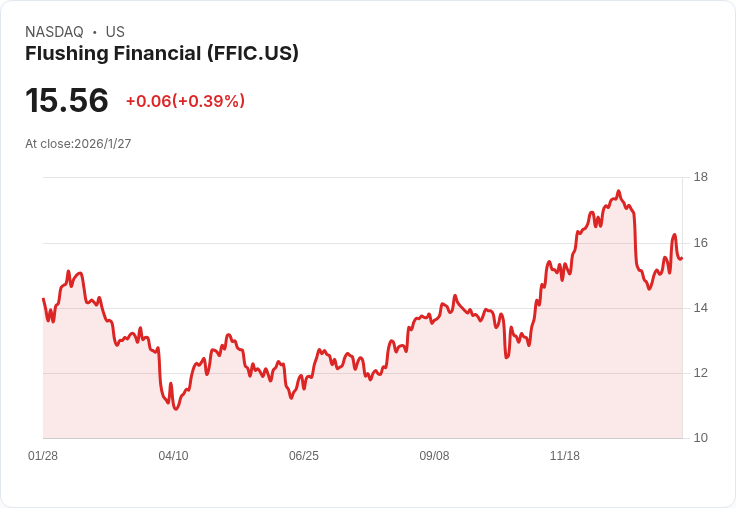Select the 04/10 date on x-axis
The width and height of the screenshot is (736, 508).
(173, 456)
